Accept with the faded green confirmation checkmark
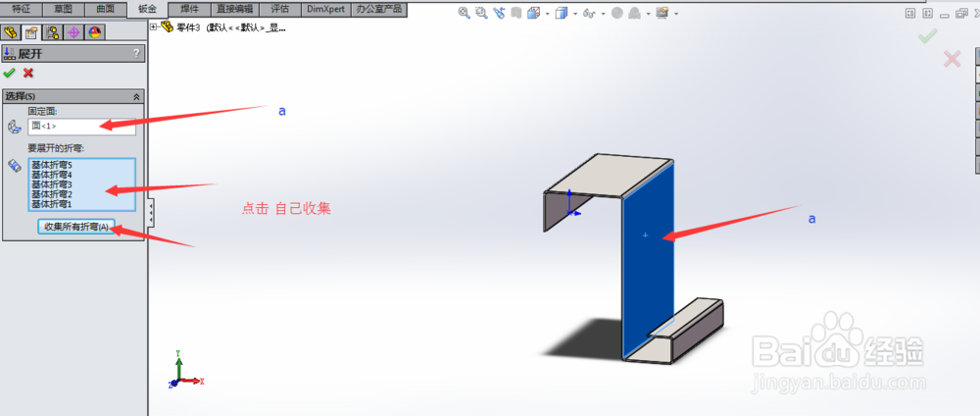The width and height of the screenshot is (980, 416). (927, 36)
